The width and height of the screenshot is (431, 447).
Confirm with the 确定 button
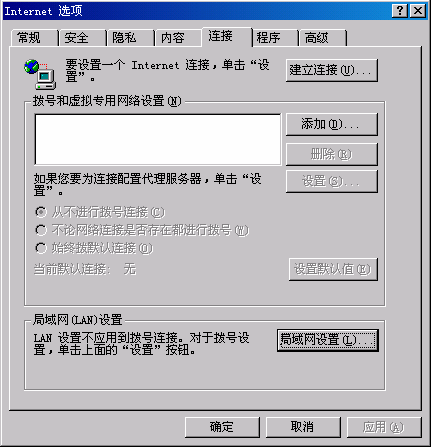pyautogui.click(x=222, y=427)
